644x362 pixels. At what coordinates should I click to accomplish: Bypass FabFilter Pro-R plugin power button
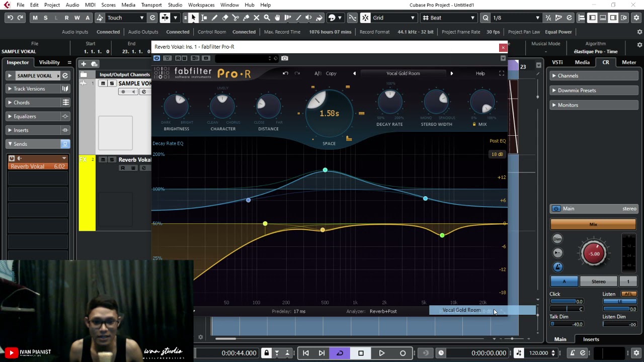tap(156, 58)
